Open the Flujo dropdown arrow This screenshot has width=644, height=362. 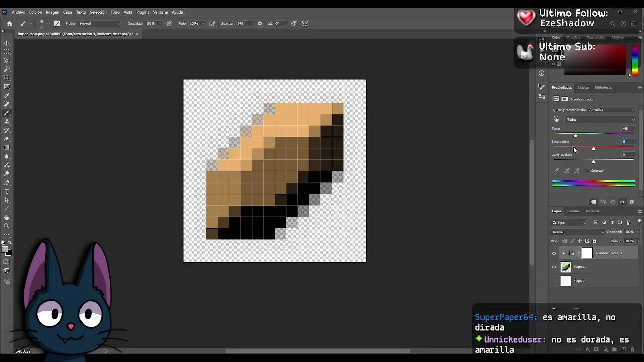pyautogui.click(x=203, y=23)
